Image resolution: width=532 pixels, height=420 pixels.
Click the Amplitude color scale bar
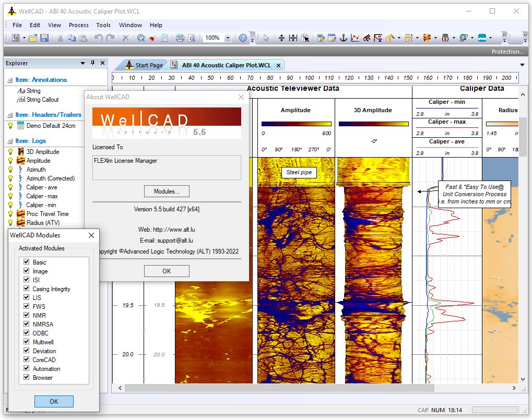tap(295, 124)
